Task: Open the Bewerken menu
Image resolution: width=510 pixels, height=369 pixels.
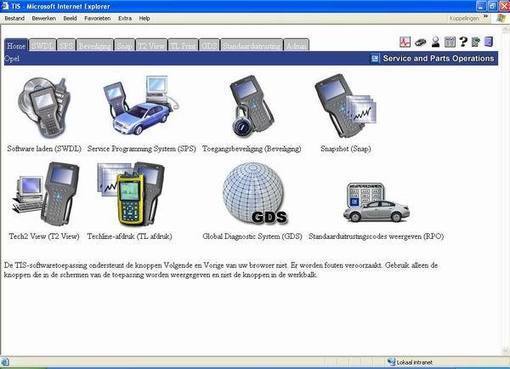Action: 44,18
